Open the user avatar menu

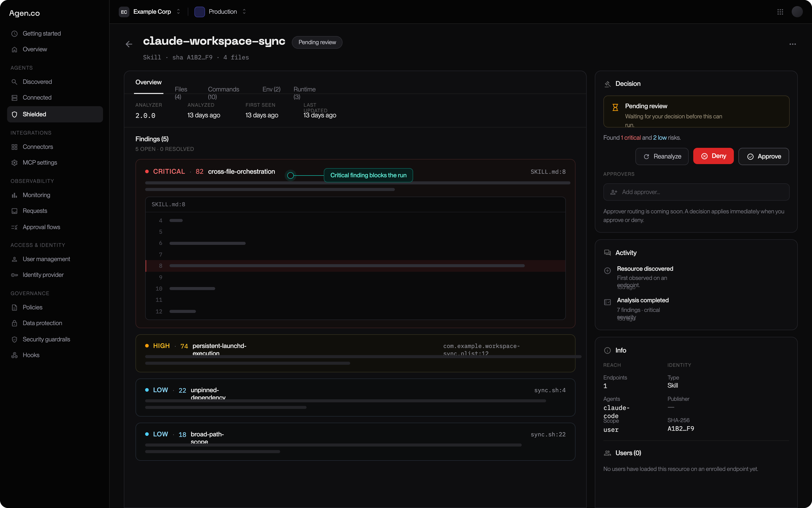pyautogui.click(x=797, y=12)
